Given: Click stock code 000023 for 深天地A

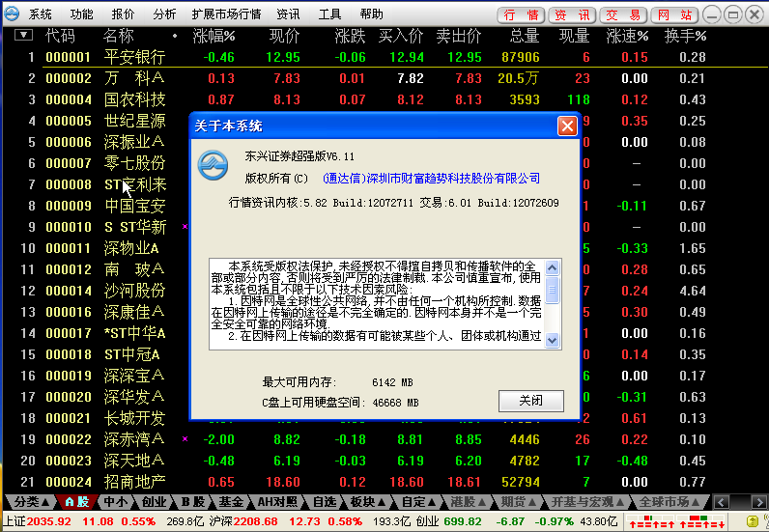Looking at the screenshot, I should 69,461.
